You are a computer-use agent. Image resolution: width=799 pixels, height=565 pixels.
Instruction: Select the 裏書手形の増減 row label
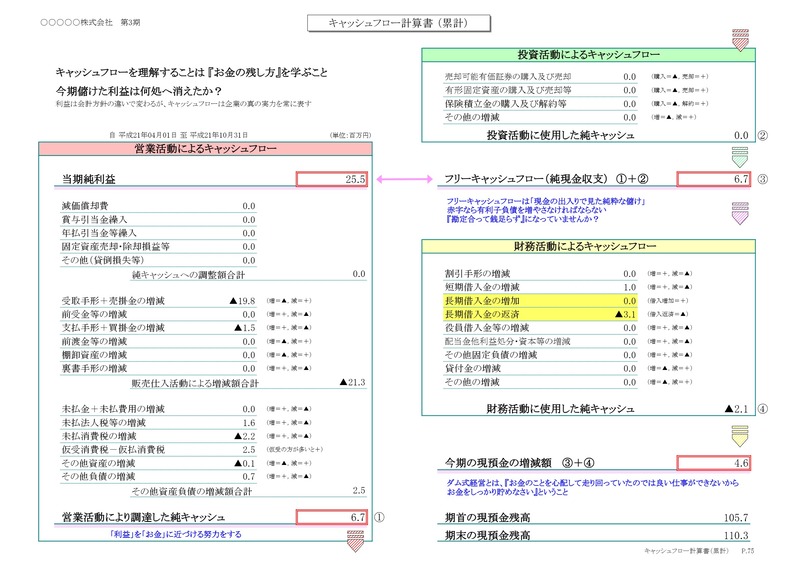pos(94,368)
